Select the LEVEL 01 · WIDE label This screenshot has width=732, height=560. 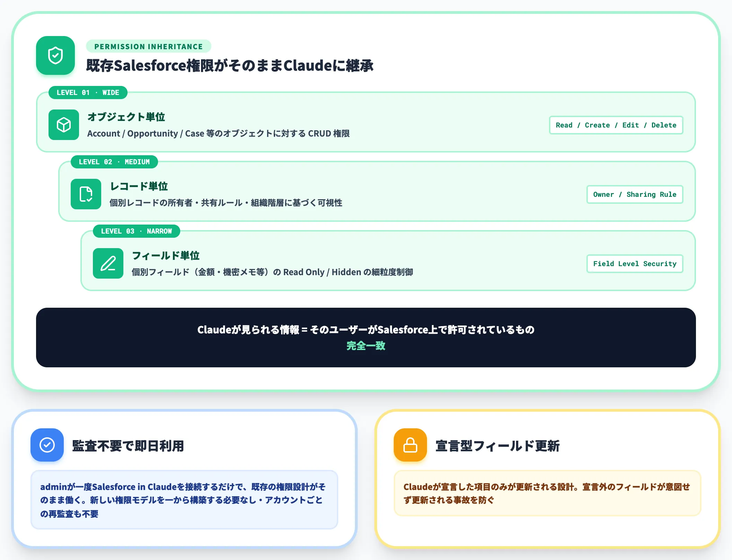pyautogui.click(x=88, y=93)
